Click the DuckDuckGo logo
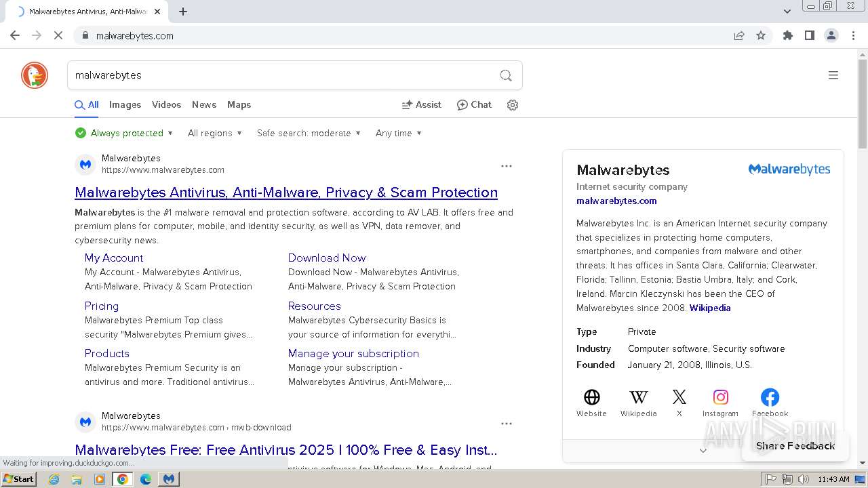868x488 pixels. [x=35, y=75]
